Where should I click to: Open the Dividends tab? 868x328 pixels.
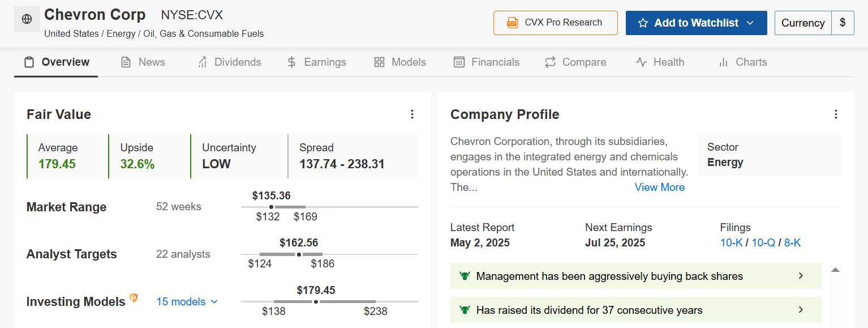coord(229,62)
